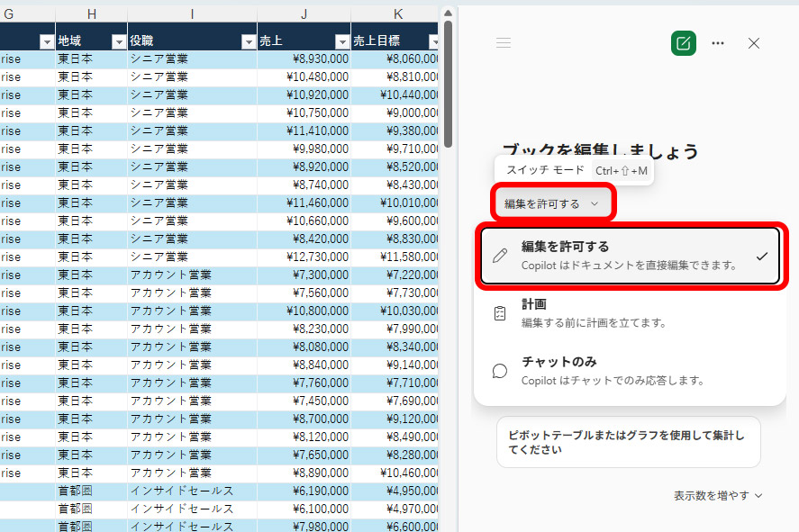
Task: Select the 東日本 cell beside ¥8,890,000
Action: click(91, 473)
